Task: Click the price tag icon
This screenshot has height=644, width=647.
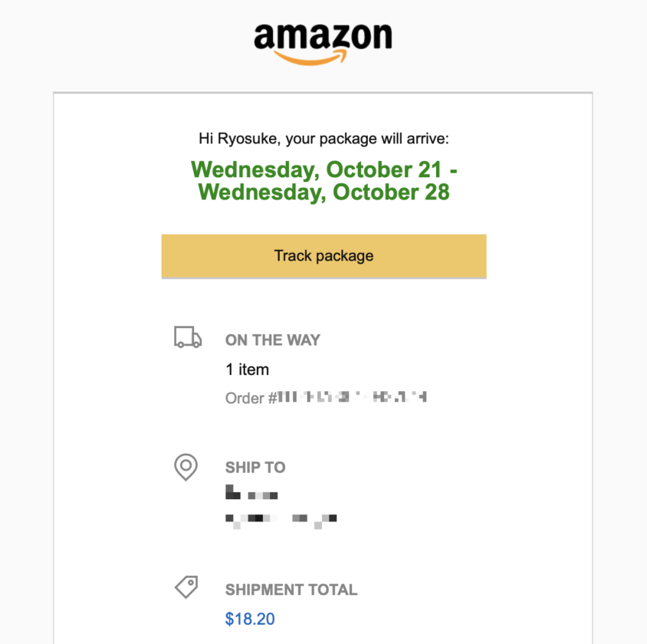Action: click(186, 587)
